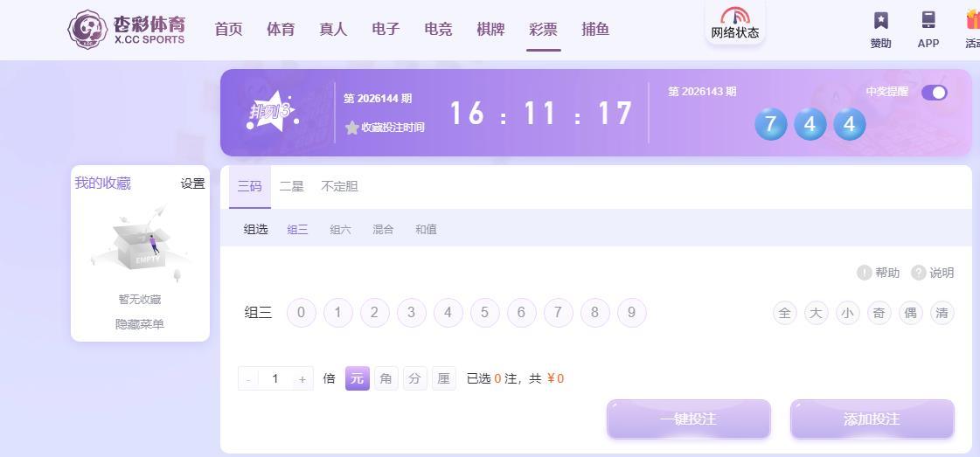Screen dimensions: 980x457
Task: Open 捕鱼 in the top navigation
Action: pyautogui.click(x=595, y=30)
